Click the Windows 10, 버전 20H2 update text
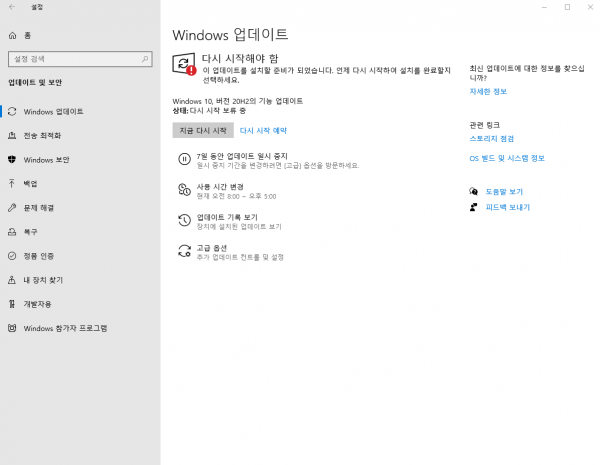This screenshot has height=465, width=600. point(237,101)
